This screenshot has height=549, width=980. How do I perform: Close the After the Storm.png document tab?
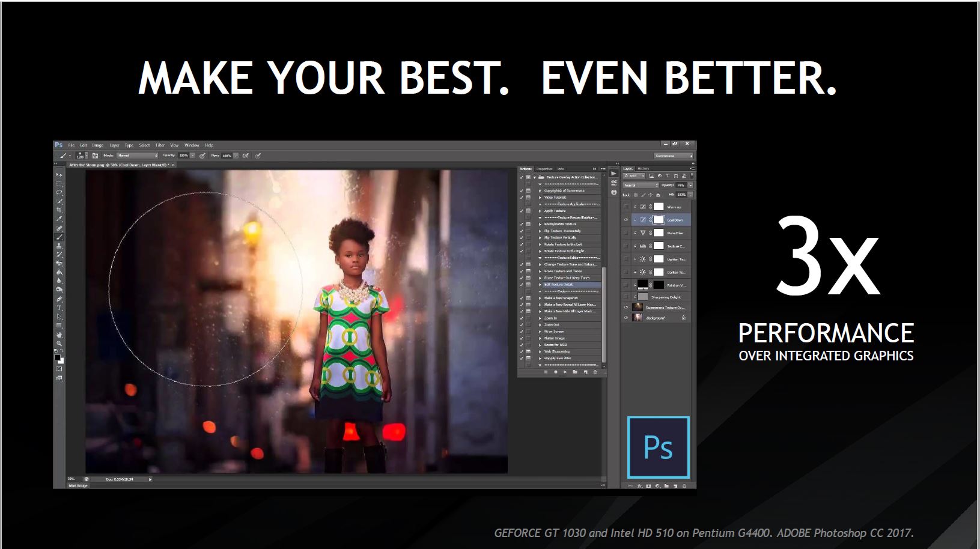pos(173,165)
